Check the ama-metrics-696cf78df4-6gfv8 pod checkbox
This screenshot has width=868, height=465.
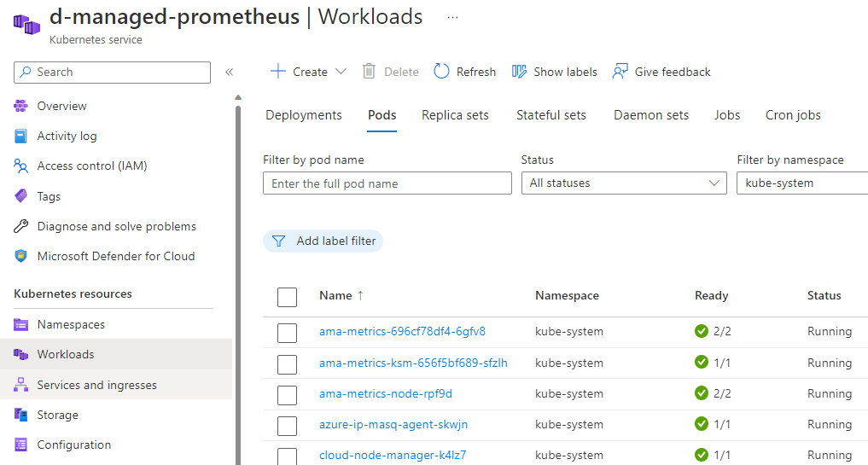click(x=288, y=332)
